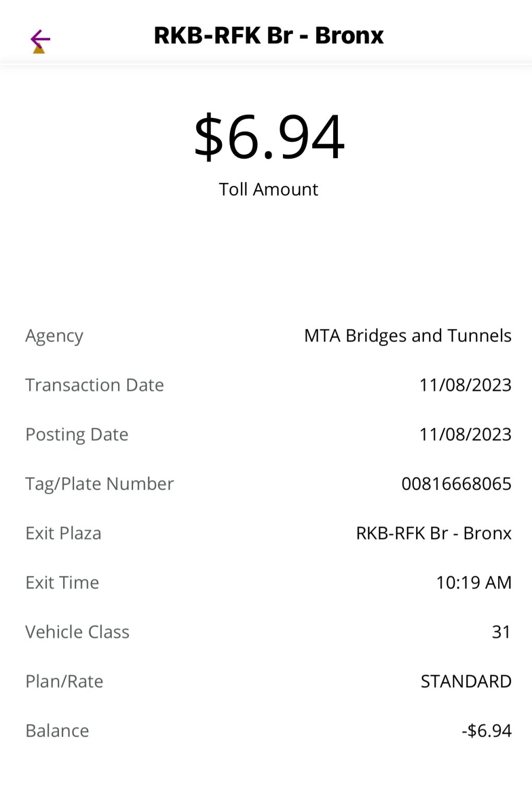
Task: Click the Transaction Date label
Action: (94, 385)
